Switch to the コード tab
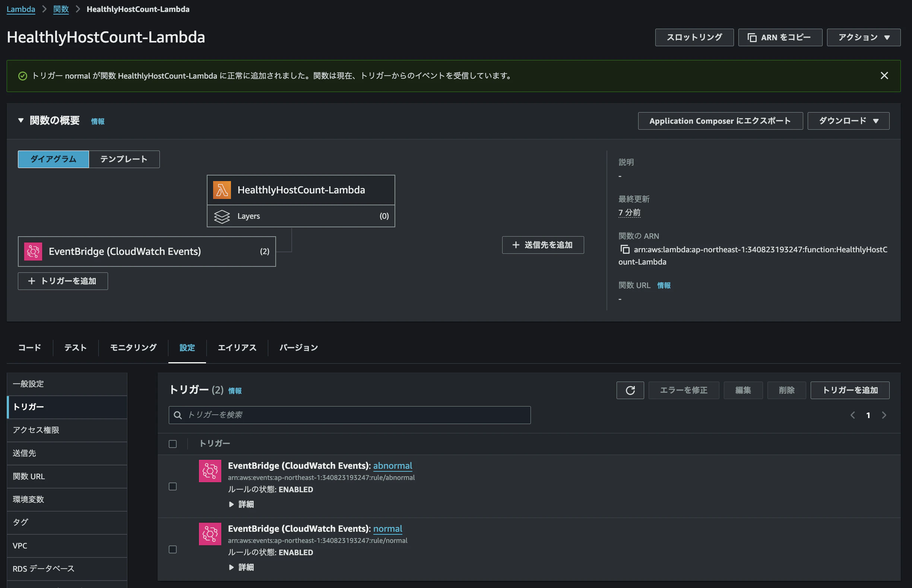This screenshot has height=588, width=912. 30,347
